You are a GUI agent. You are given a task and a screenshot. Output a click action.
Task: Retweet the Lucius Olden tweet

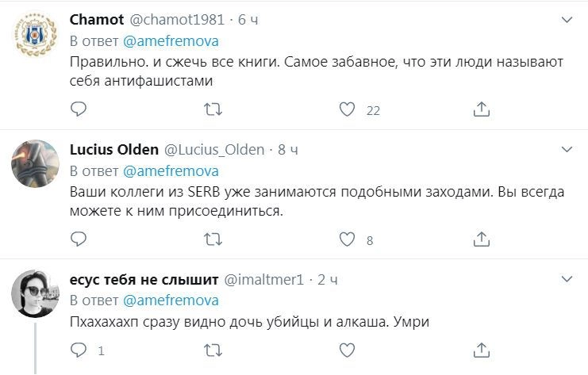212,239
